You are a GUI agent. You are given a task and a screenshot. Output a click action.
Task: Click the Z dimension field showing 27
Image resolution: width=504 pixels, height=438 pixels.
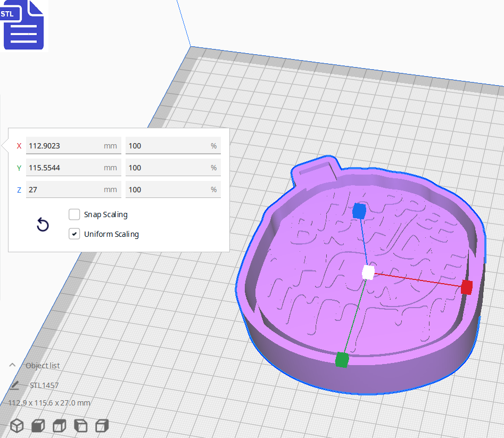pos(64,189)
